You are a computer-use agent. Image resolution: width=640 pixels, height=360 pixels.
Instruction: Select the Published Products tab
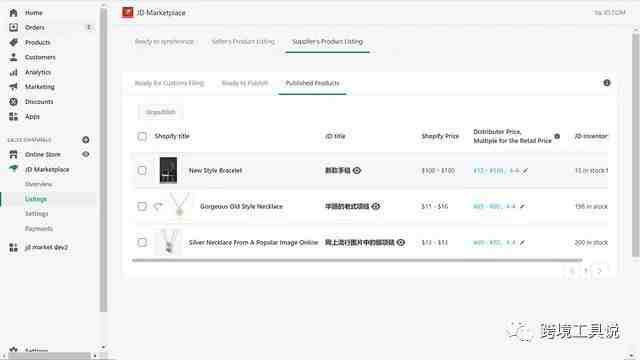pyautogui.click(x=313, y=83)
